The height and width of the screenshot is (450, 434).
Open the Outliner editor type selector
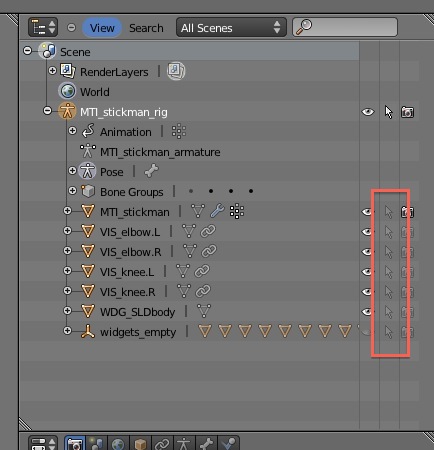pos(43,27)
